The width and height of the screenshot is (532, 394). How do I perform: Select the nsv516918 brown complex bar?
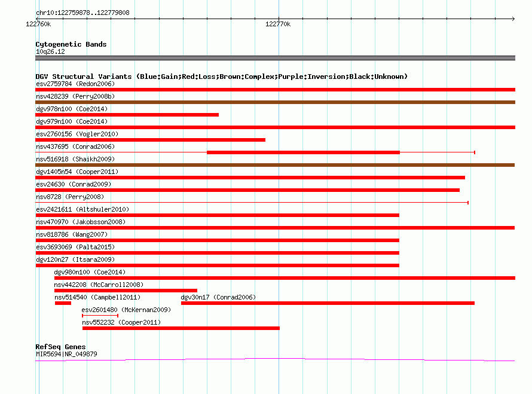pos(275,165)
